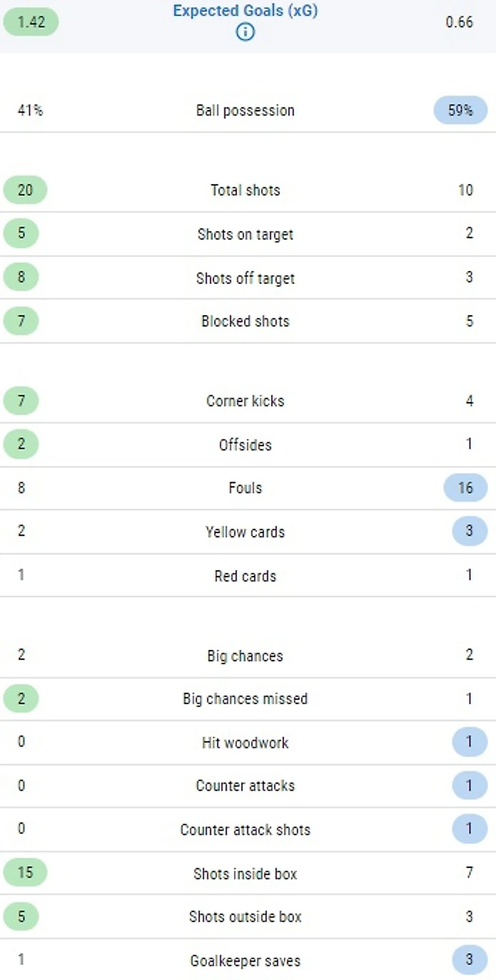Select the Big chances missed label
496x980 pixels.
tap(245, 699)
